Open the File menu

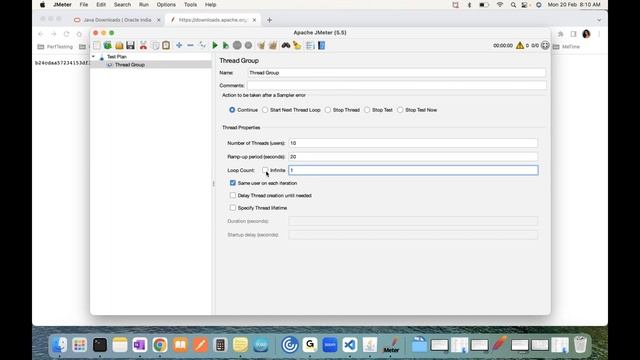(x=84, y=5)
